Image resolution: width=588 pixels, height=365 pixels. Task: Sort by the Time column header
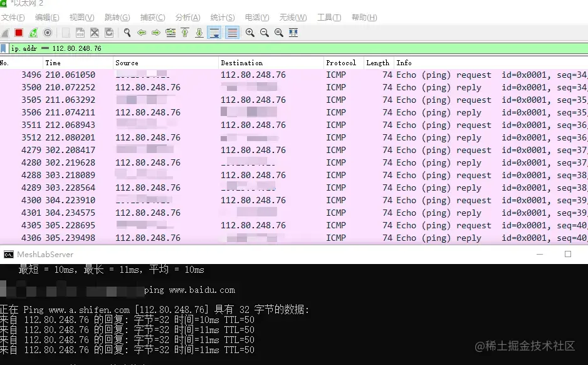pos(78,63)
